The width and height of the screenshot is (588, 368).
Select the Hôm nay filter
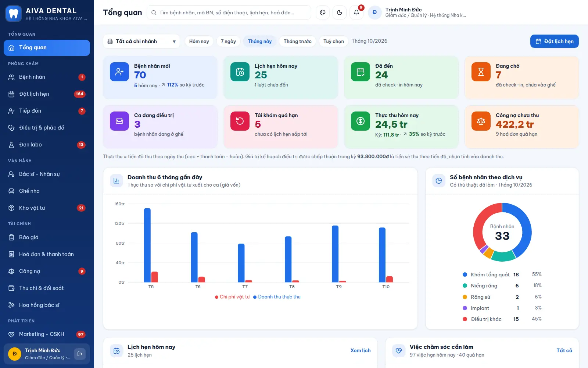click(x=199, y=41)
